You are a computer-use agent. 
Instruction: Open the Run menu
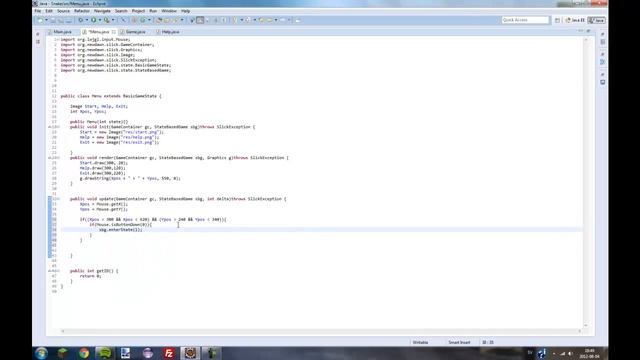tap(153, 11)
